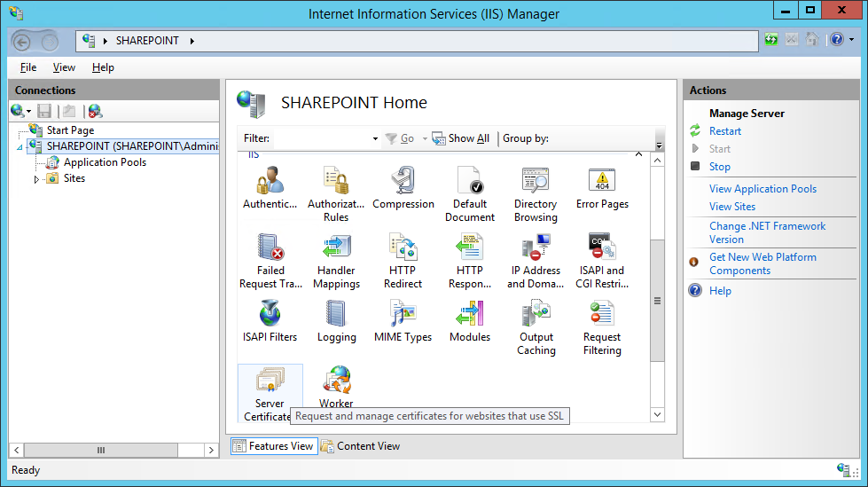Click the Delete Connection icon
This screenshot has height=487, width=868.
(95, 111)
